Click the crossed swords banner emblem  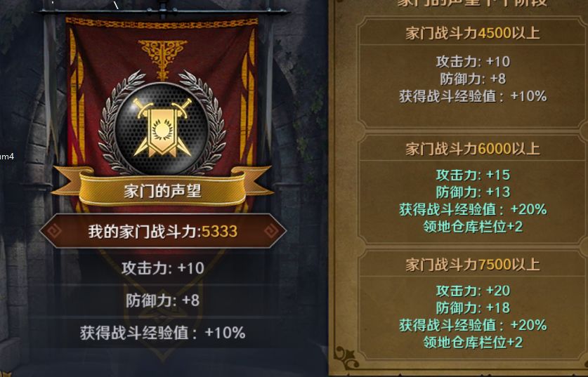(x=162, y=128)
